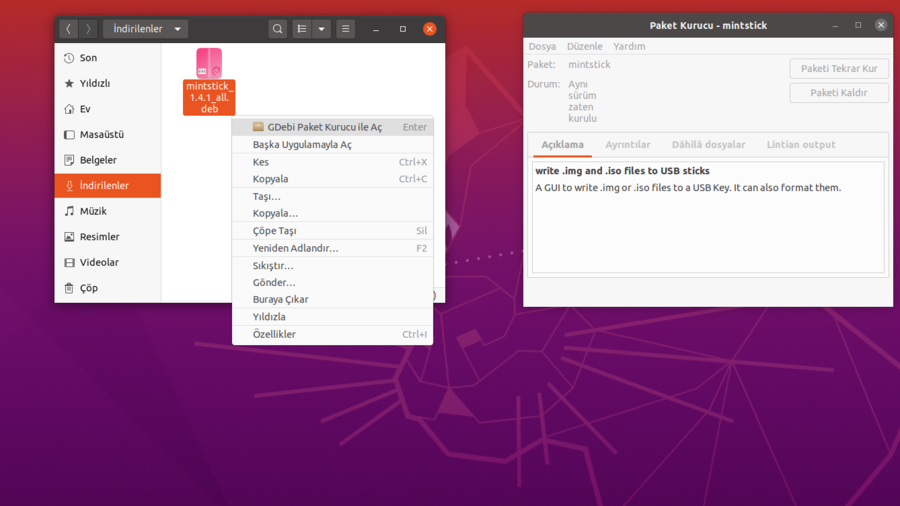Go forward with the files forward arrow
900x506 pixels.
pos(88,29)
